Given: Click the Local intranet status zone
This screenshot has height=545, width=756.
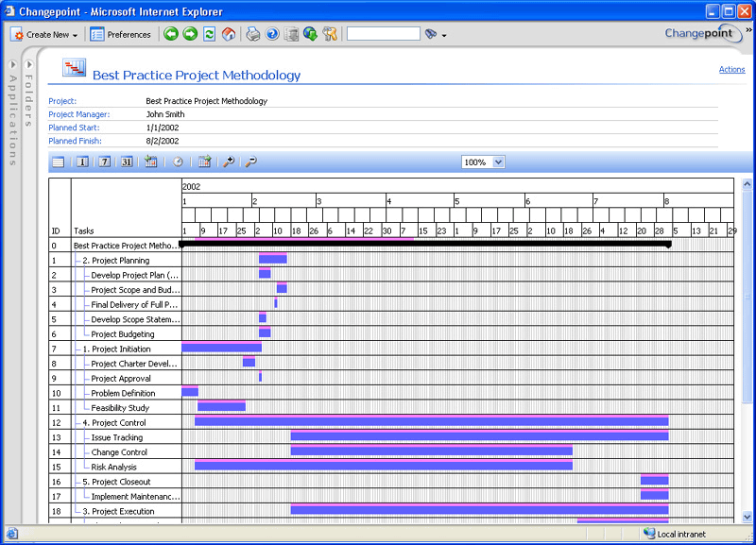Looking at the screenshot, I should tap(675, 534).
